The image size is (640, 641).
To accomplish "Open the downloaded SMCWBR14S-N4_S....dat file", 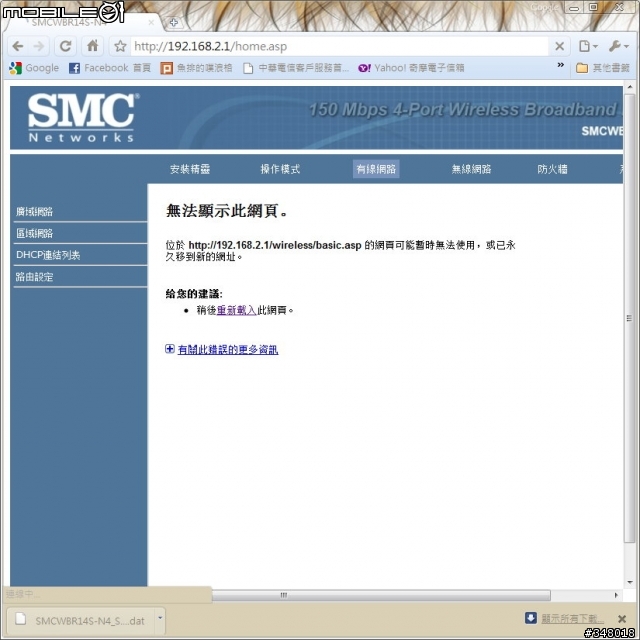I will coord(80,621).
